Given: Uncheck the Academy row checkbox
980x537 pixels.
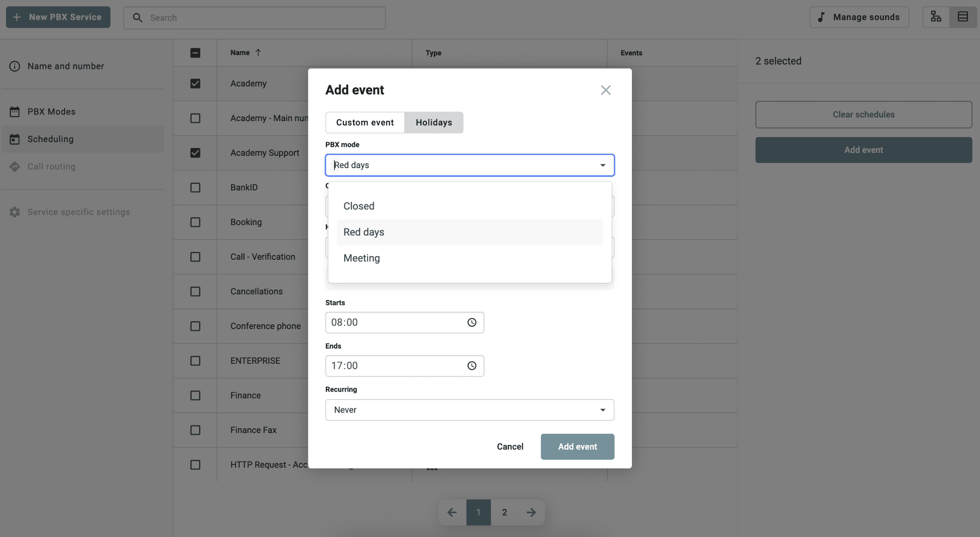Looking at the screenshot, I should click(x=195, y=84).
